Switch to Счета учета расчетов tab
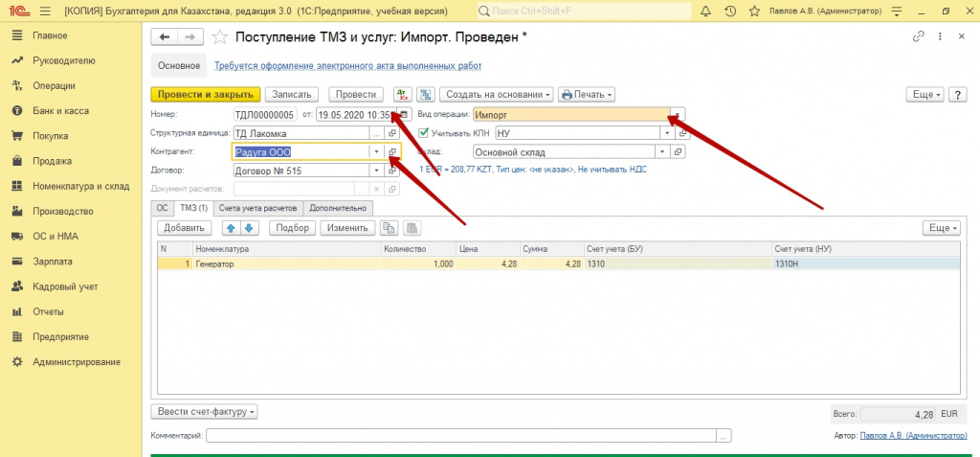Image resolution: width=980 pixels, height=457 pixels. (258, 208)
